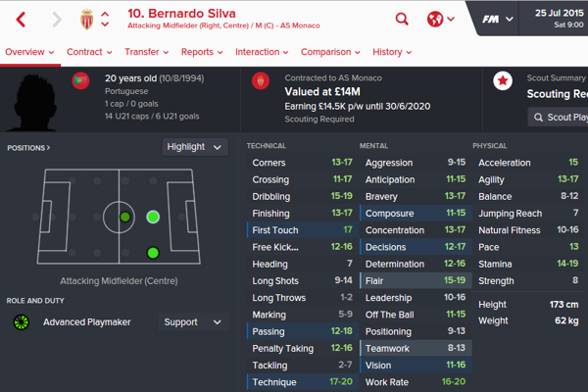Screen dimensions: 588x392
Task: Click the back navigation arrow
Action: (x=22, y=19)
